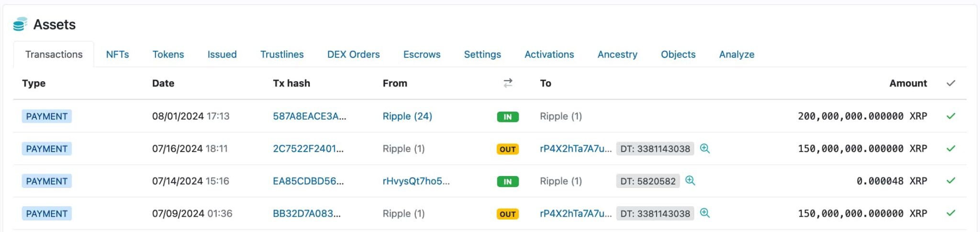
Task: Open the Escrows tab
Action: click(x=422, y=55)
